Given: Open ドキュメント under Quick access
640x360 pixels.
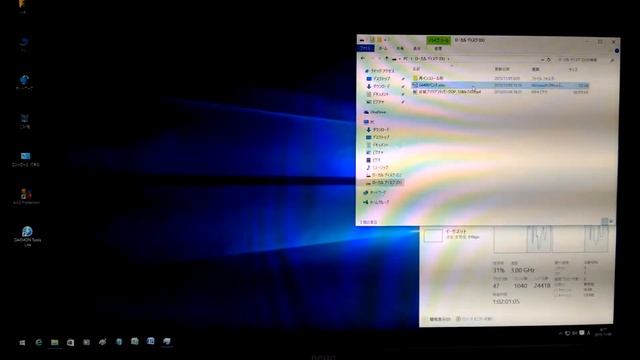Looking at the screenshot, I should (378, 94).
